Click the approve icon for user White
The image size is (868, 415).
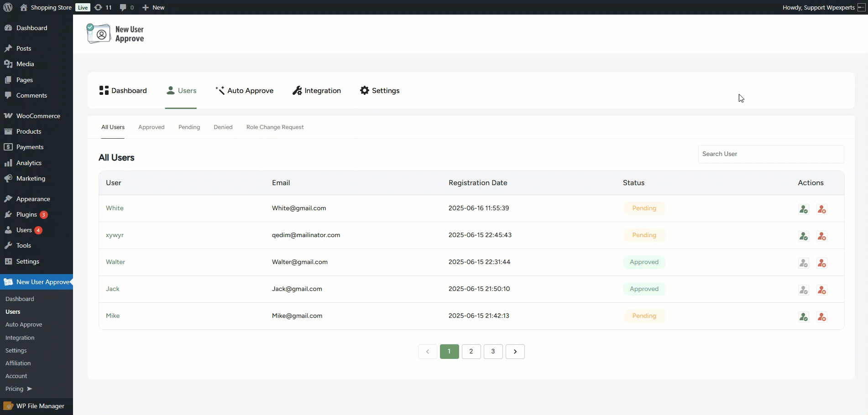(x=803, y=209)
